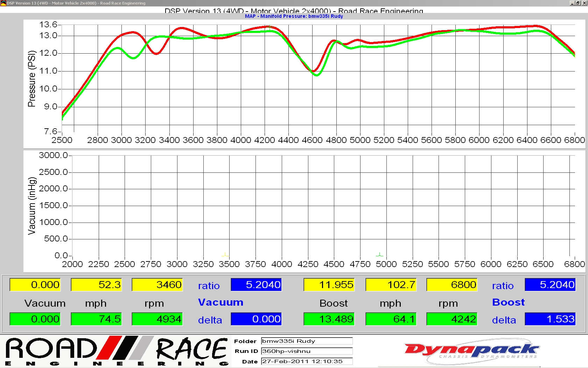Click the Dynapack logo
The height and width of the screenshot is (368, 588).
[x=471, y=352]
